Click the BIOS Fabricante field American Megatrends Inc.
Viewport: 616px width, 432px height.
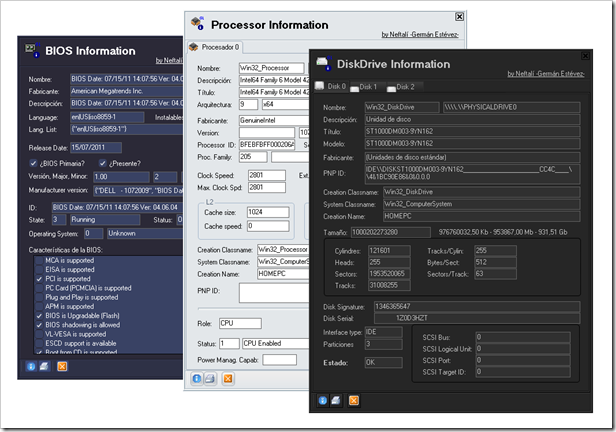[x=126, y=91]
